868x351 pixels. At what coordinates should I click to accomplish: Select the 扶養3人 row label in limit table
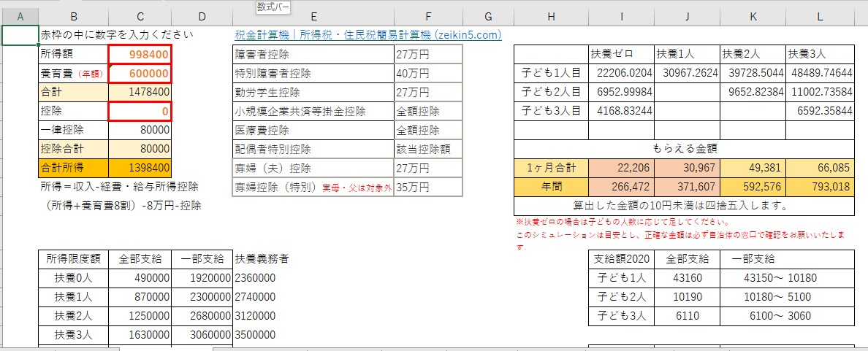[74, 335]
